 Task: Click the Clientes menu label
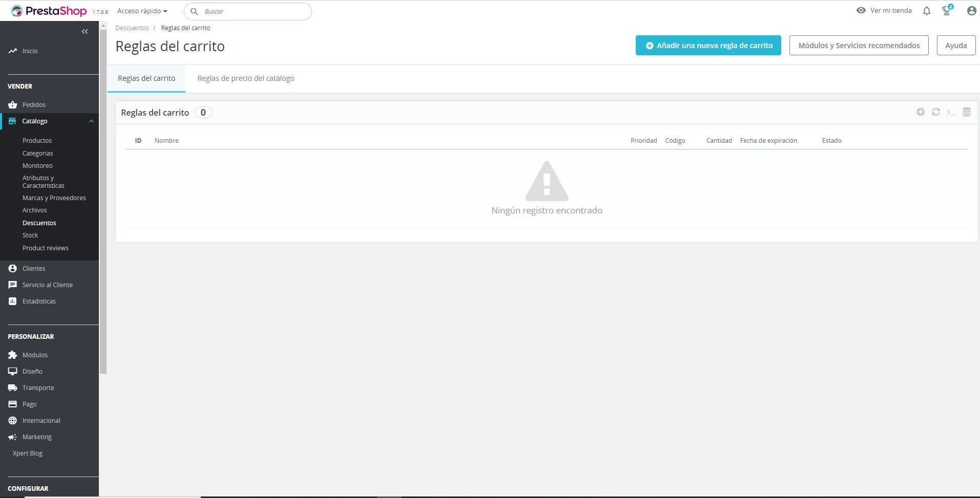(34, 268)
